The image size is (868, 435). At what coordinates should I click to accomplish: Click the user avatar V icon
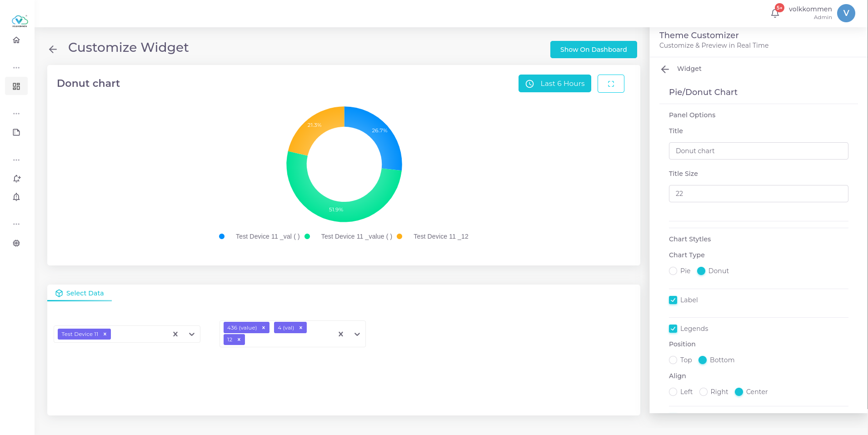[x=846, y=13]
